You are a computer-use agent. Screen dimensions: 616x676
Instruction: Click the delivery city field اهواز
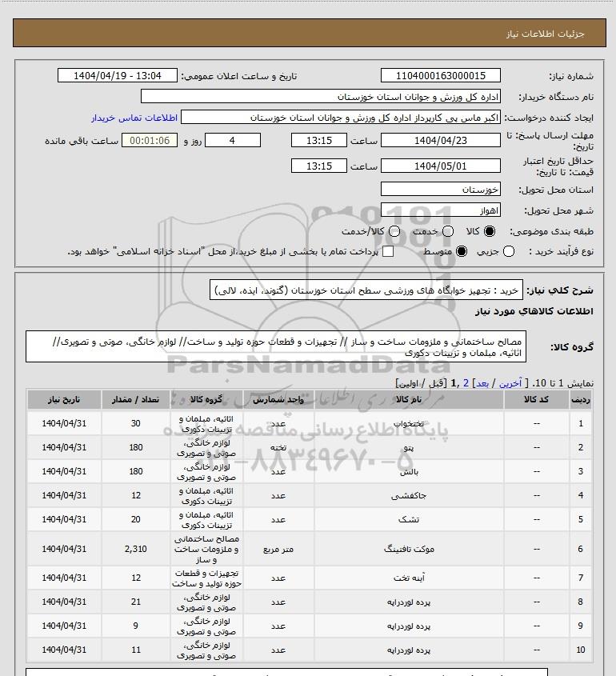(x=441, y=210)
